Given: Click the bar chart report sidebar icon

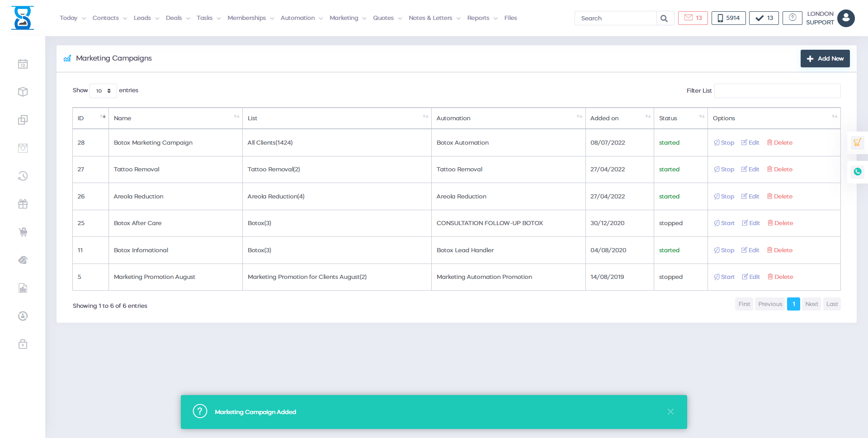Looking at the screenshot, I should [23, 288].
